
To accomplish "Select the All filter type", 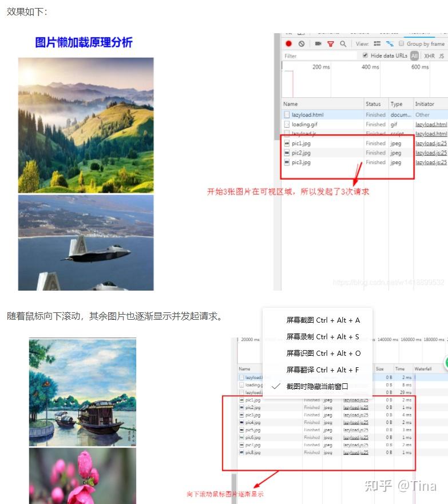I will (415, 56).
